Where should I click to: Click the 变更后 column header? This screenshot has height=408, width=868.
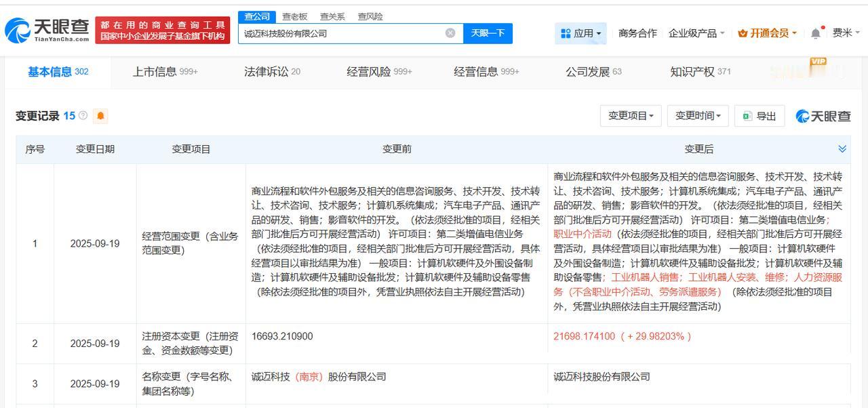tap(698, 149)
